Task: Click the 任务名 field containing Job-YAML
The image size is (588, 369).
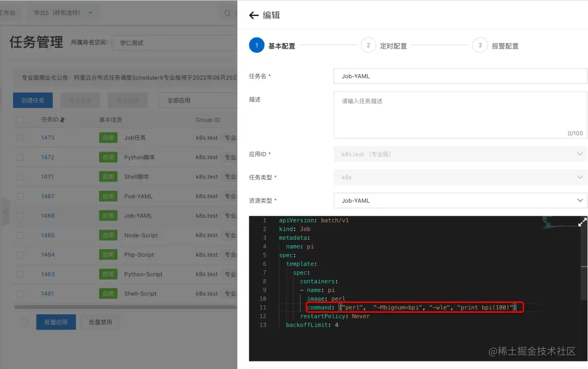Action: [x=460, y=76]
